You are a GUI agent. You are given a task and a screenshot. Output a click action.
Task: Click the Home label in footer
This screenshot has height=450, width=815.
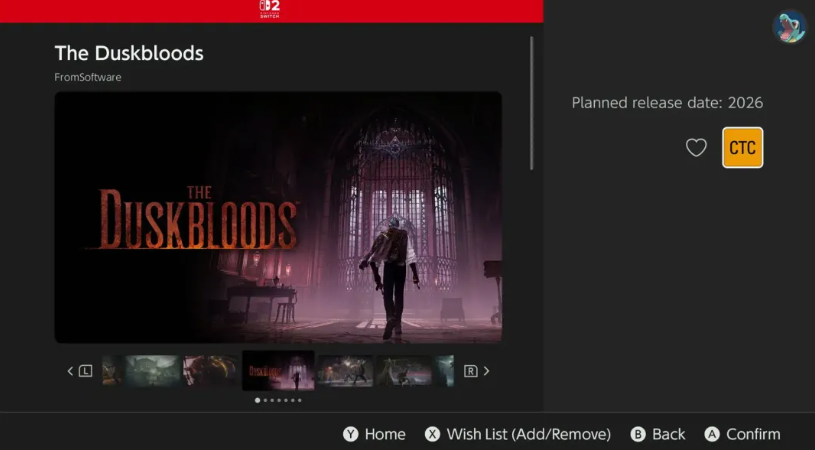[x=385, y=434]
